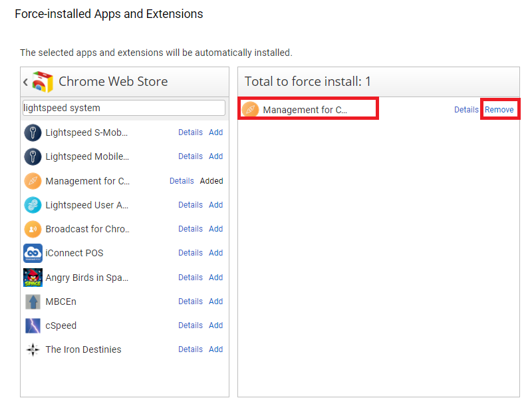Select the Lightspeed Mobile name text
This screenshot has width=532, height=410.
pyautogui.click(x=87, y=156)
